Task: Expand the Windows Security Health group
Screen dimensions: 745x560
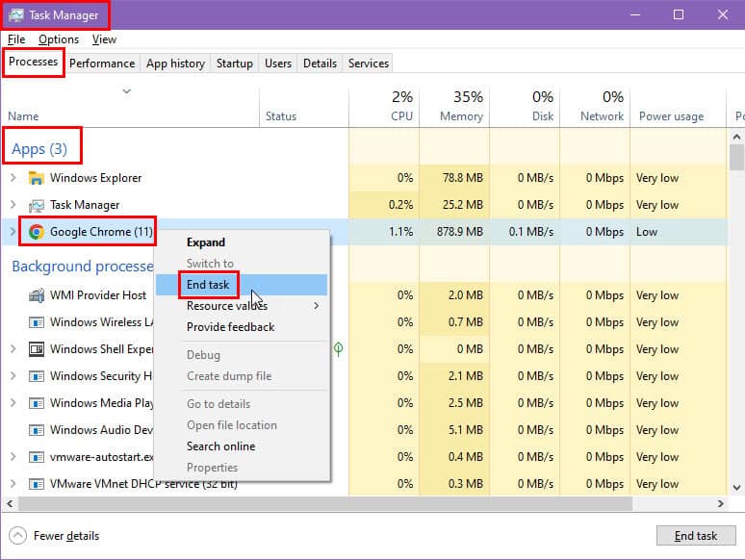Action: click(x=13, y=376)
